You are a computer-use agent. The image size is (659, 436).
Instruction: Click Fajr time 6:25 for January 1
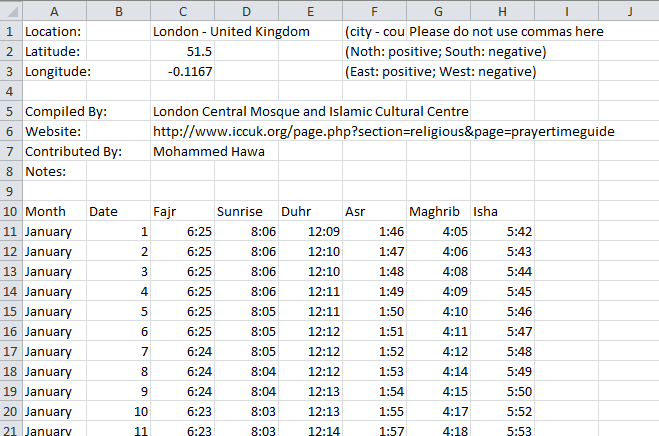click(x=183, y=231)
